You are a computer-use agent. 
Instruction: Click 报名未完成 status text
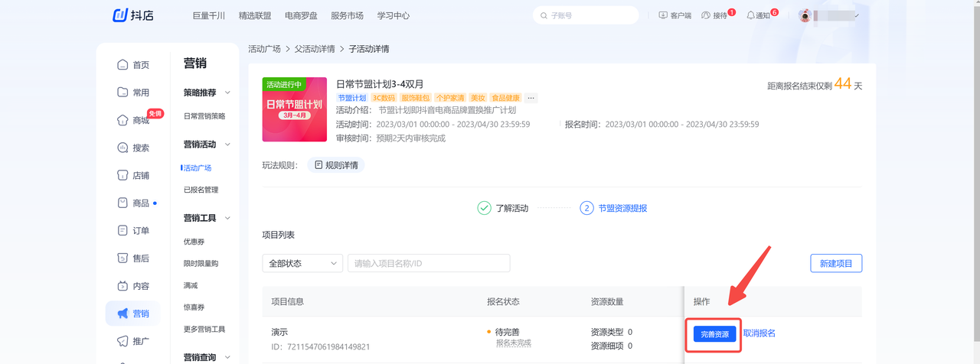514,343
